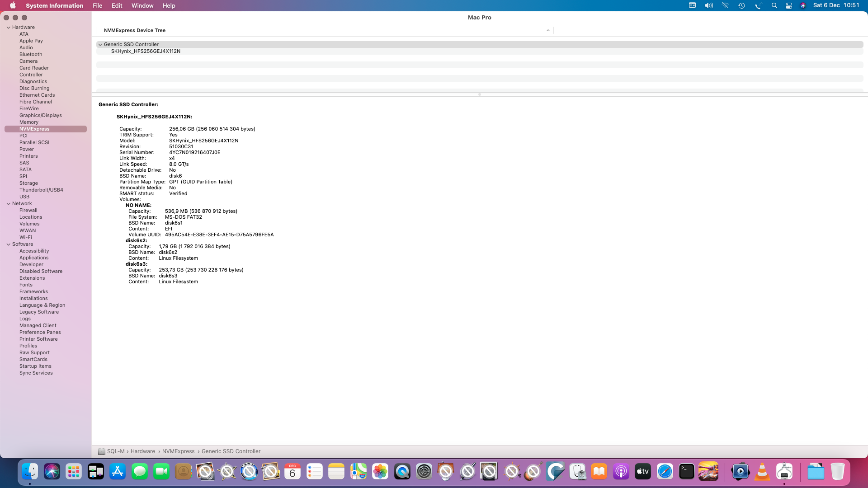Open the App Store dock icon
Viewport: 868px width, 488px height.
(x=118, y=472)
